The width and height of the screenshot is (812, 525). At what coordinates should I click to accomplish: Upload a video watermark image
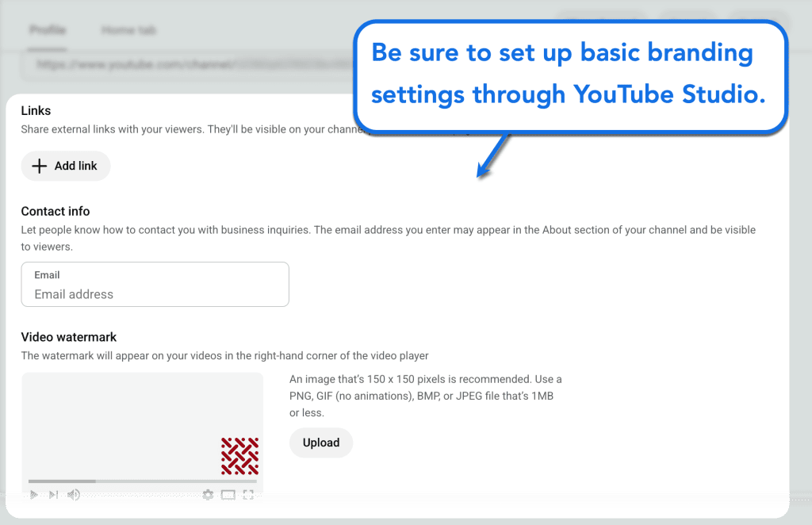(x=321, y=443)
